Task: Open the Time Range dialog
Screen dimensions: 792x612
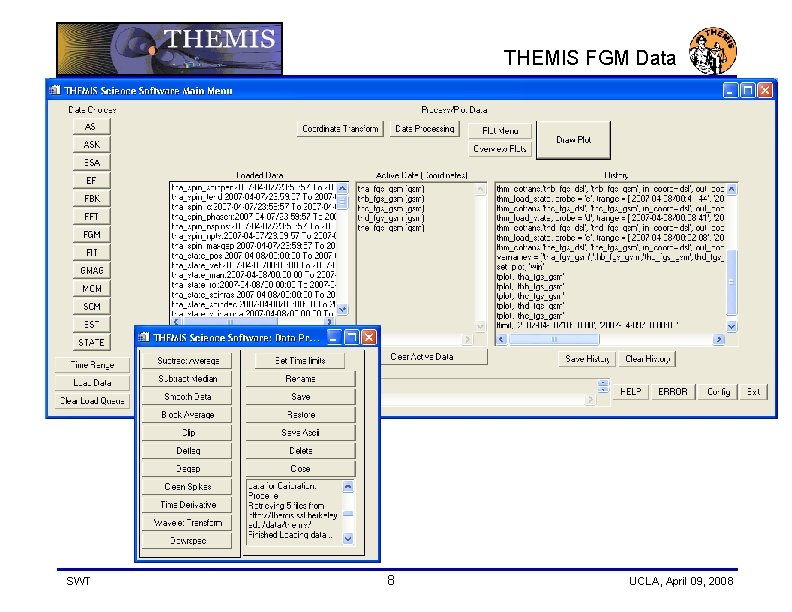Action: pyautogui.click(x=92, y=365)
